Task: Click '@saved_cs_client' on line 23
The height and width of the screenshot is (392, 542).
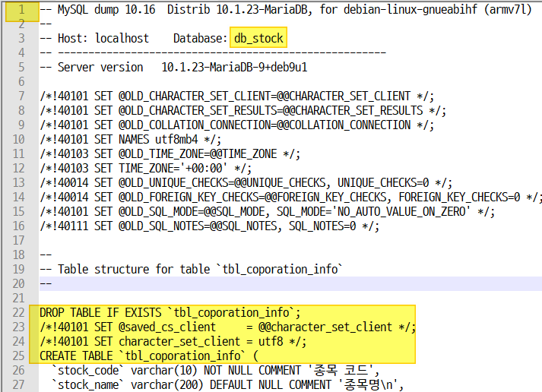Action: 167,327
